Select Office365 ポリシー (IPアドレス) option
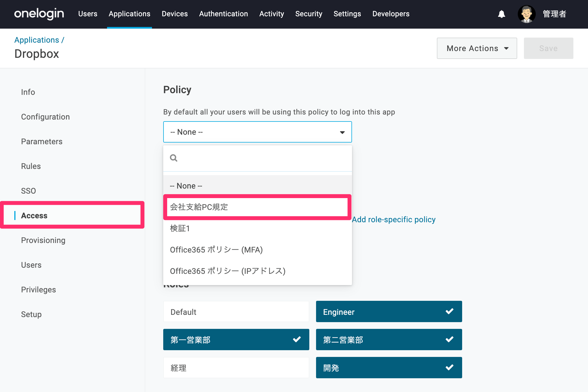Screen dimensions: 588x392 coord(257,271)
